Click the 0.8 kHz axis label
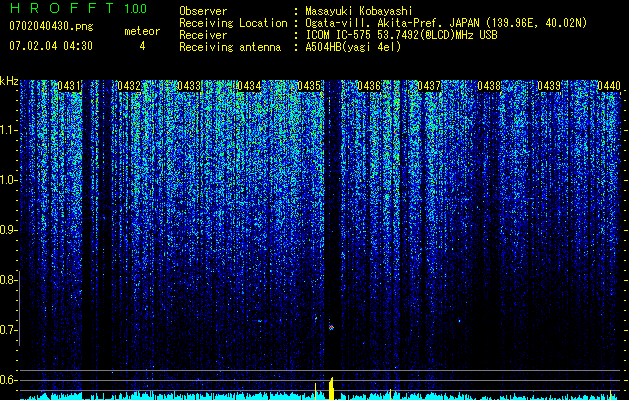 coord(8,280)
